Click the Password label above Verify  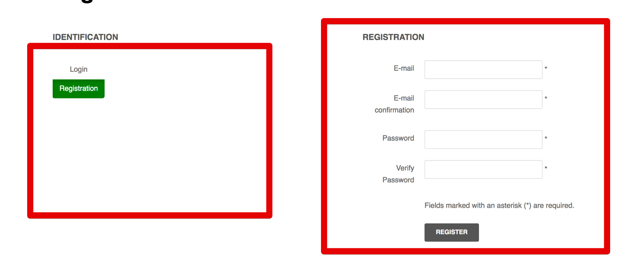(x=398, y=138)
